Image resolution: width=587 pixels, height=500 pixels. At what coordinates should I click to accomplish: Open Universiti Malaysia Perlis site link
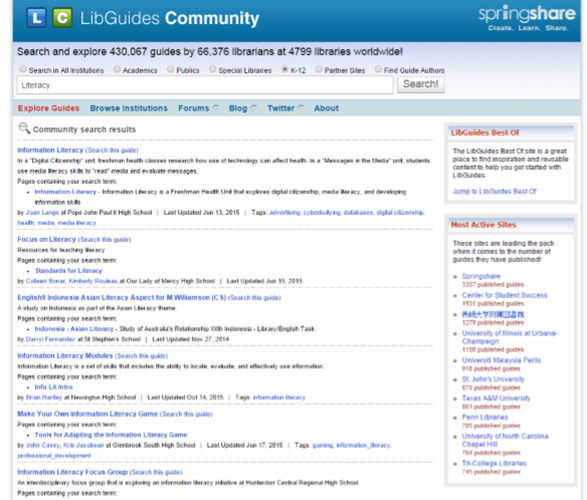tap(501, 360)
